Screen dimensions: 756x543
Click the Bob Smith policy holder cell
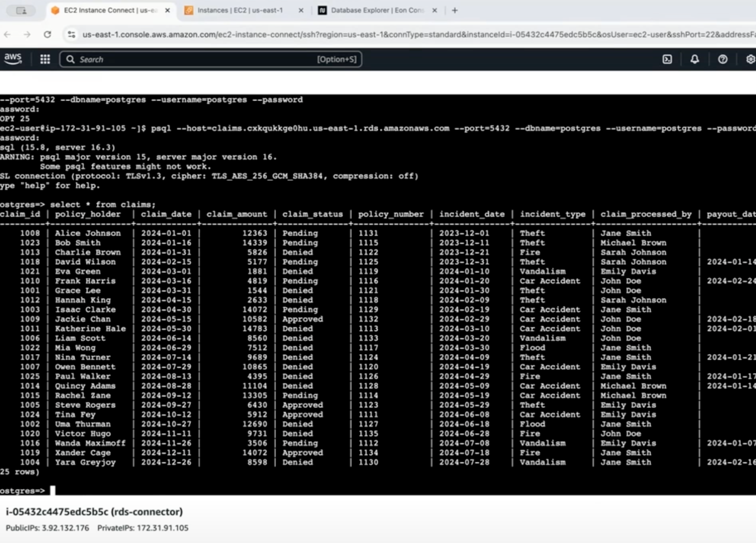pos(77,243)
